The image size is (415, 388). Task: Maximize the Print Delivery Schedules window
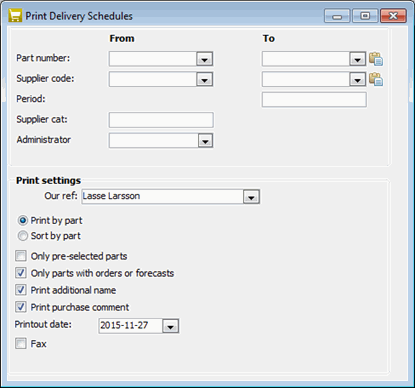pos(365,16)
